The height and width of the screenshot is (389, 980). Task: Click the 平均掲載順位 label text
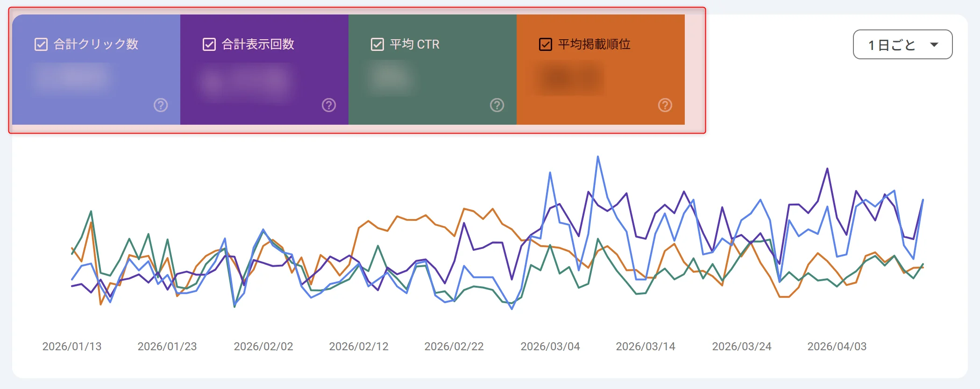(x=594, y=44)
